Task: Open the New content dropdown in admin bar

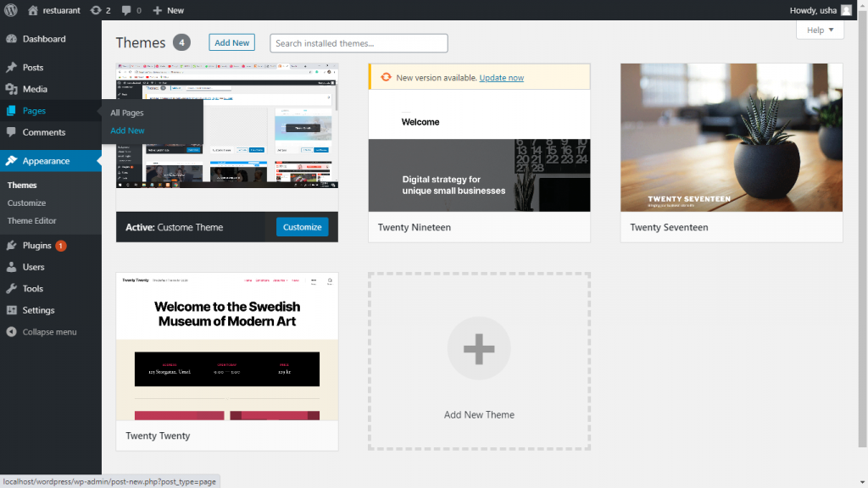Action: [169, 10]
